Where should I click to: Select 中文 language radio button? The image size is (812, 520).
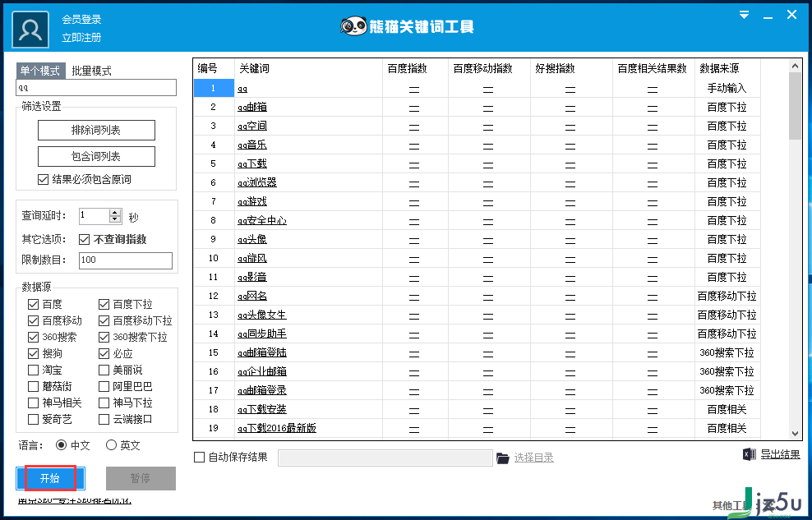61,445
